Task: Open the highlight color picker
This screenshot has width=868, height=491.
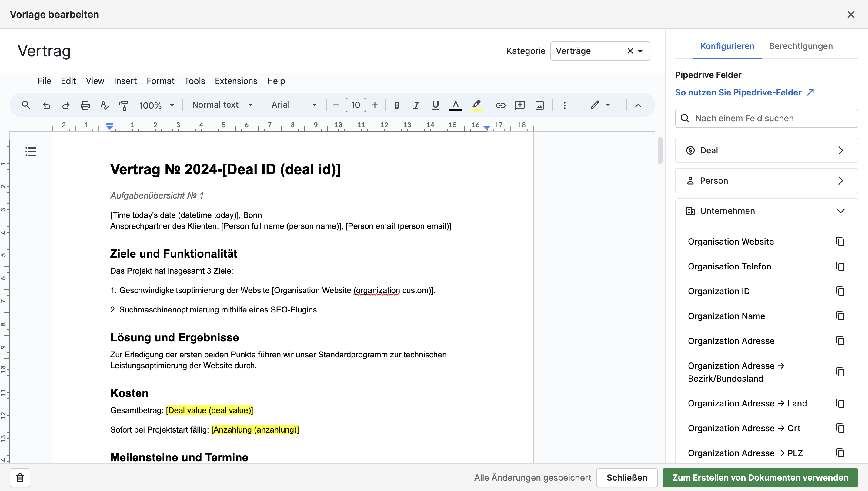Action: point(476,105)
